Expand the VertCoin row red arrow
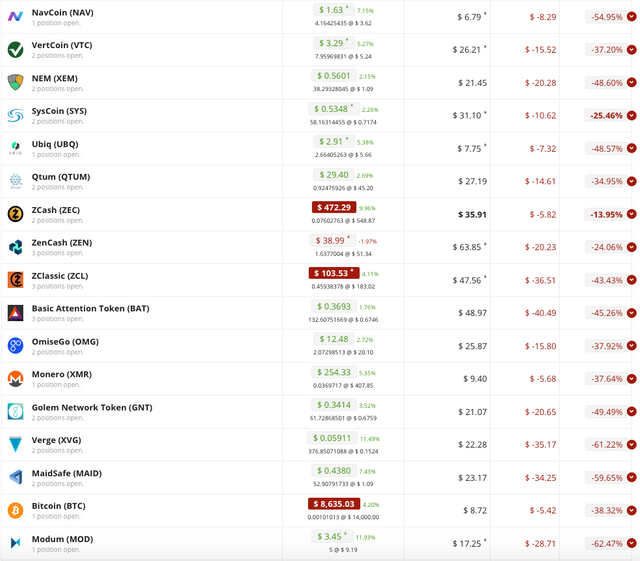Viewport: 640px width, 561px height. point(632,49)
